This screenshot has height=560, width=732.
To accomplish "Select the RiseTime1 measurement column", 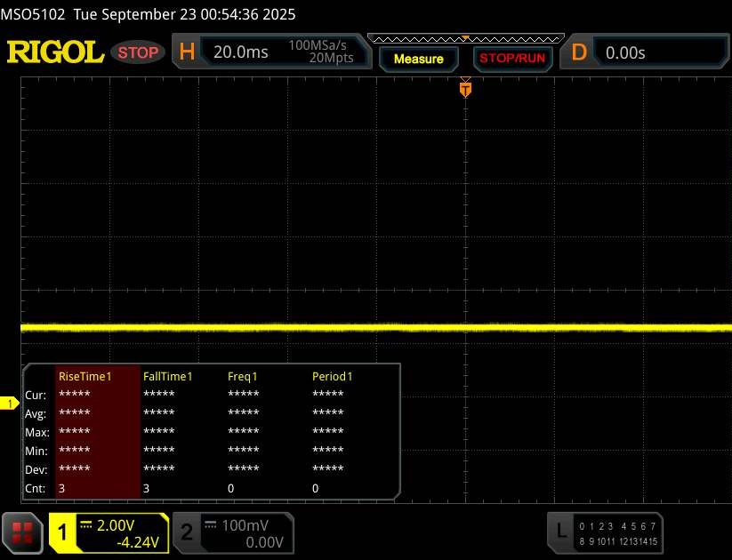I will coord(84,376).
